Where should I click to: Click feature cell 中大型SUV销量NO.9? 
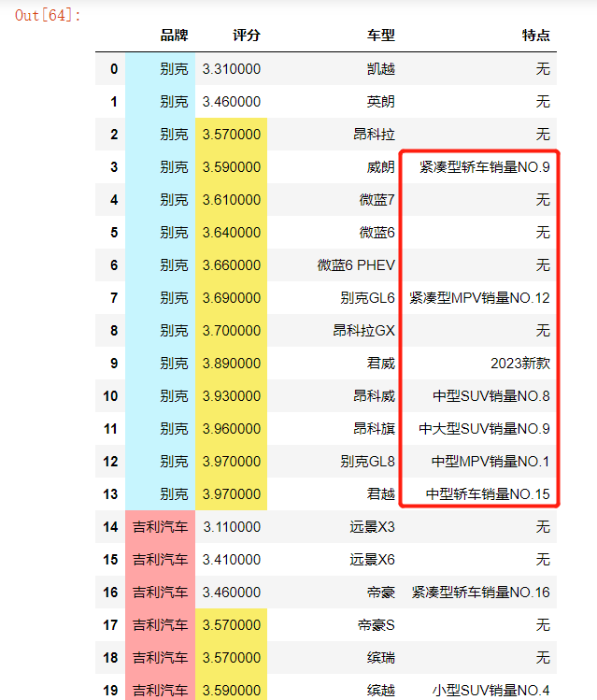[484, 429]
